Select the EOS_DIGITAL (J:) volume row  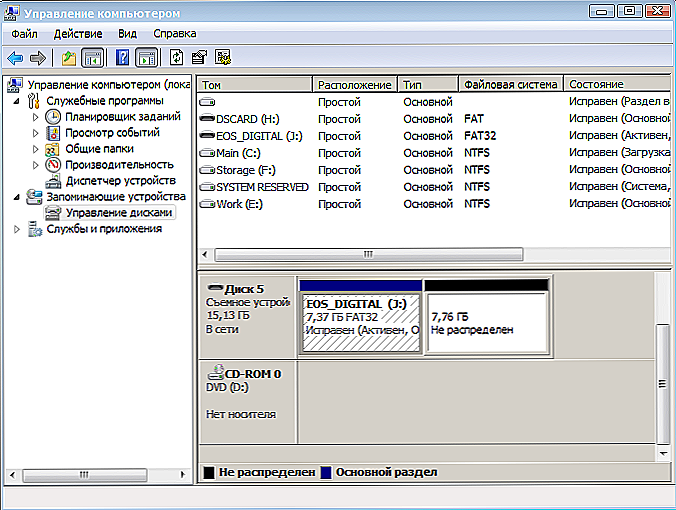(x=434, y=136)
